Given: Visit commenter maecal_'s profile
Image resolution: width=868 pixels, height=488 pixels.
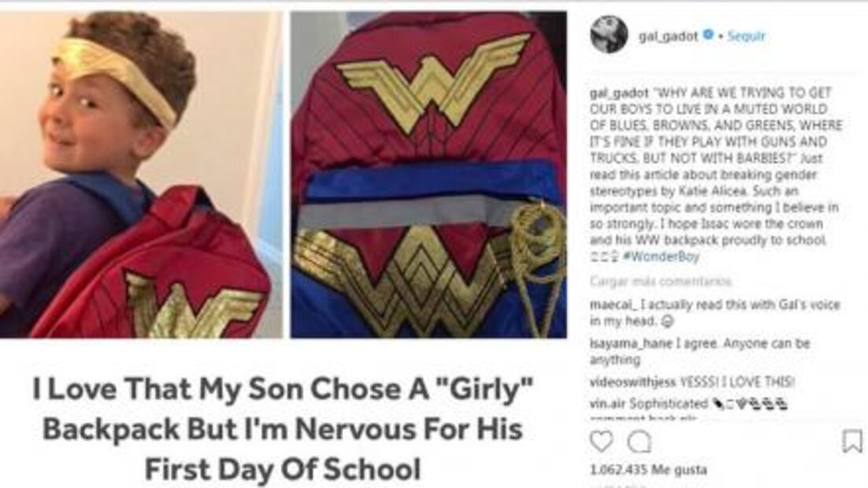Looking at the screenshot, I should coord(612,305).
